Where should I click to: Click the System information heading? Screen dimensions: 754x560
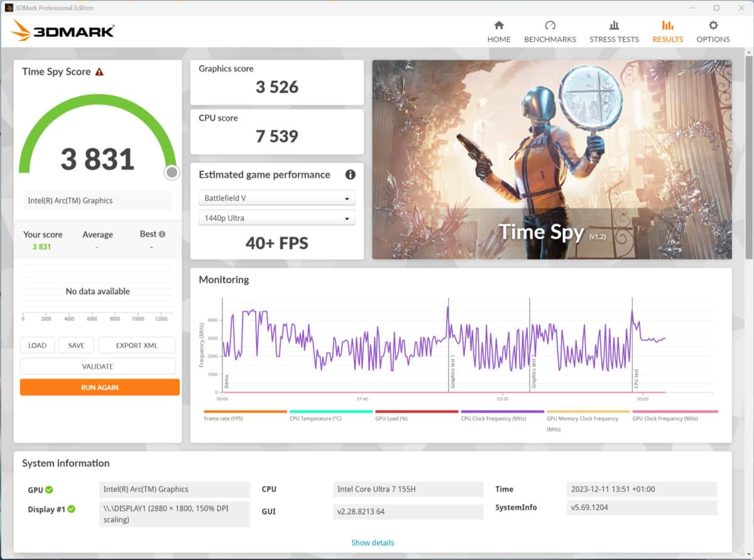pyautogui.click(x=66, y=463)
